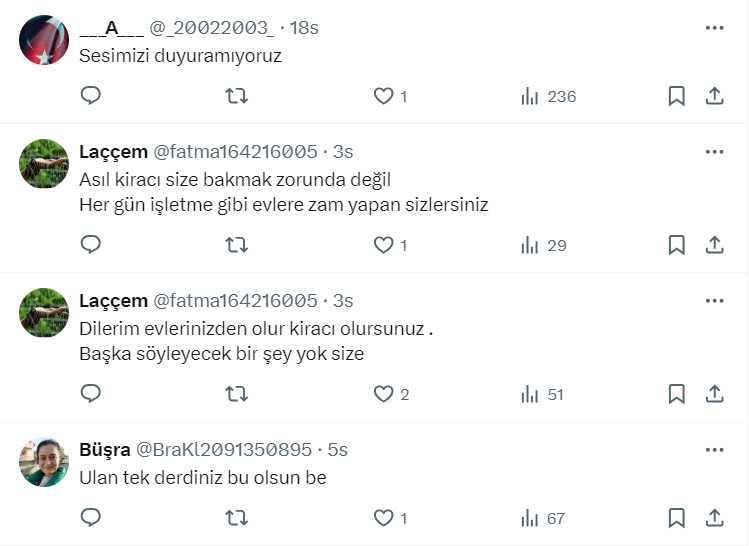
Task: Open ___A___'s profile picture
Action: [44, 40]
